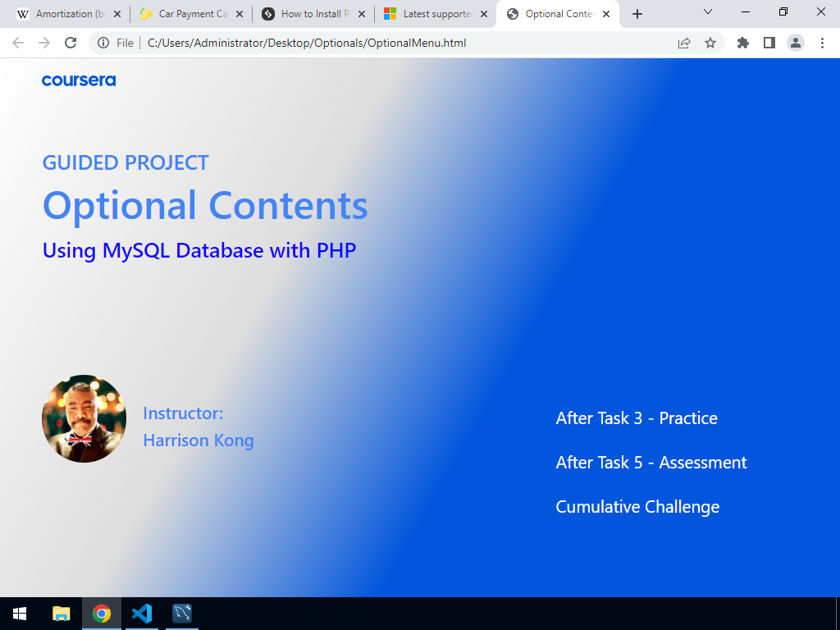Screen dimensions: 840x630
Task: Open After Task 3 - Practice link
Action: coord(637,418)
